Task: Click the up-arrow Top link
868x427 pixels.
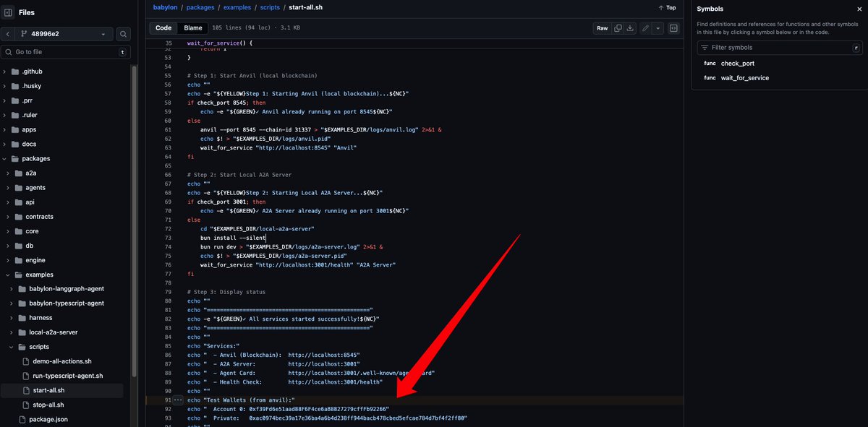Action: [667, 7]
